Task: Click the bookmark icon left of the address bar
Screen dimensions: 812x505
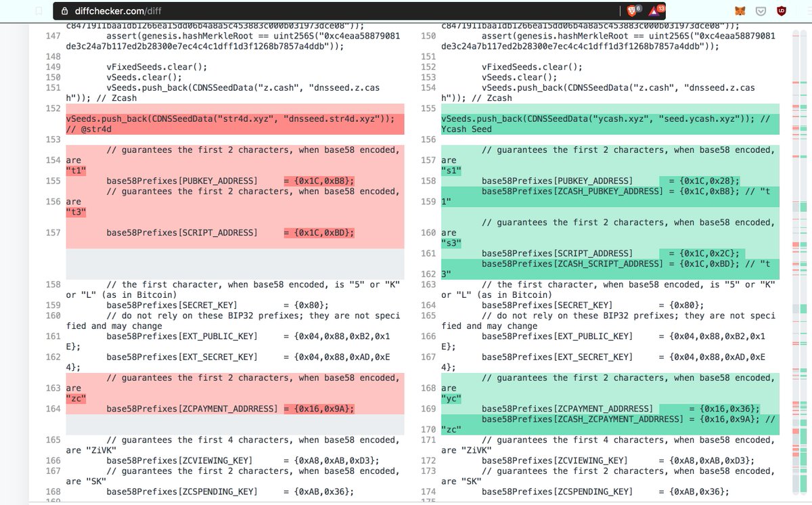Action: (39, 11)
